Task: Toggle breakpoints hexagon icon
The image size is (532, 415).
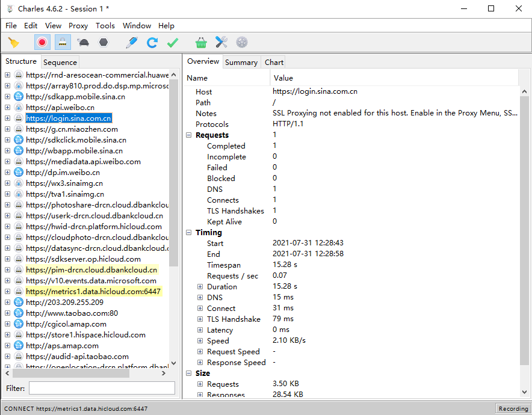Action: [x=104, y=43]
